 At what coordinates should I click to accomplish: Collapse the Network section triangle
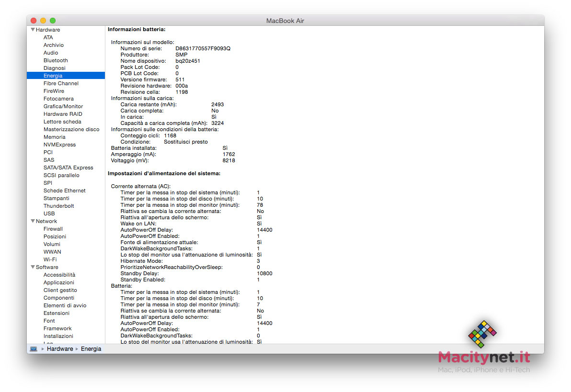pyautogui.click(x=33, y=221)
